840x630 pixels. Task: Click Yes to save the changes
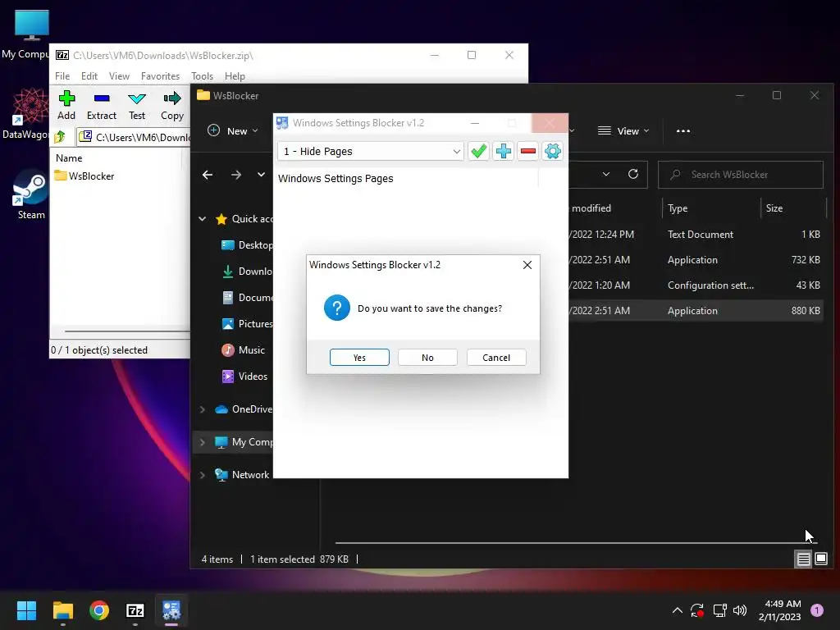point(359,358)
